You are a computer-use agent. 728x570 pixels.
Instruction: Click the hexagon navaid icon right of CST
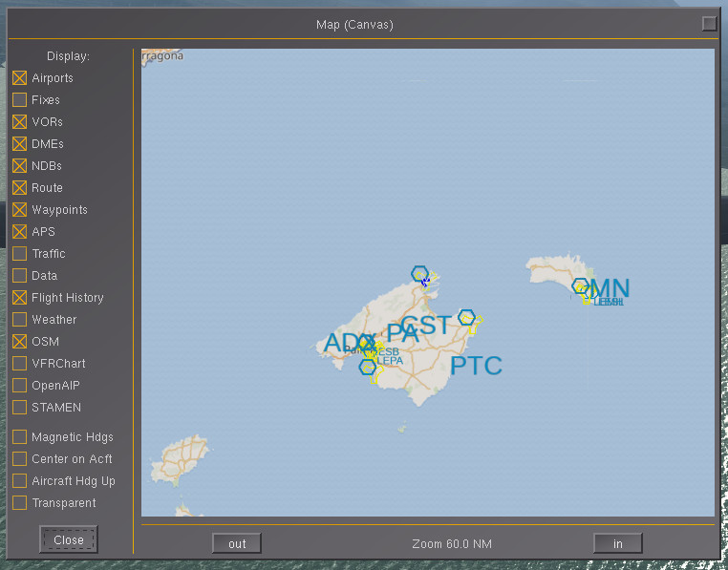click(x=466, y=318)
